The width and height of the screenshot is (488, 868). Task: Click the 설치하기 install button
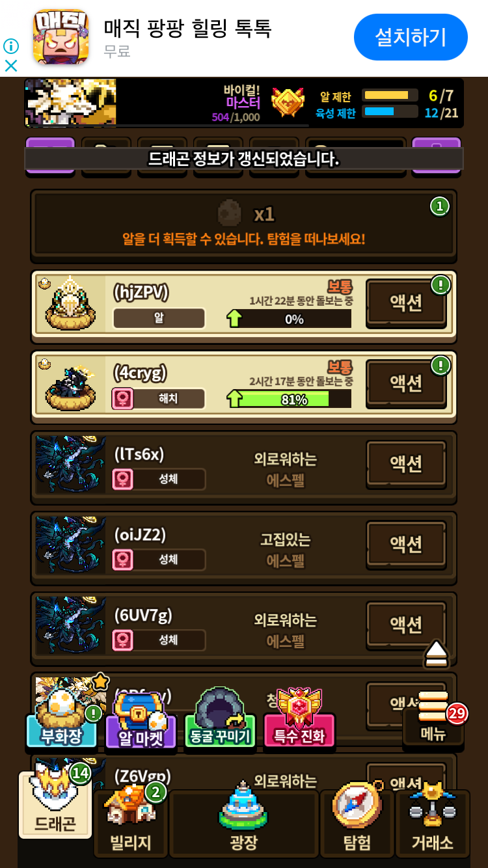point(411,37)
